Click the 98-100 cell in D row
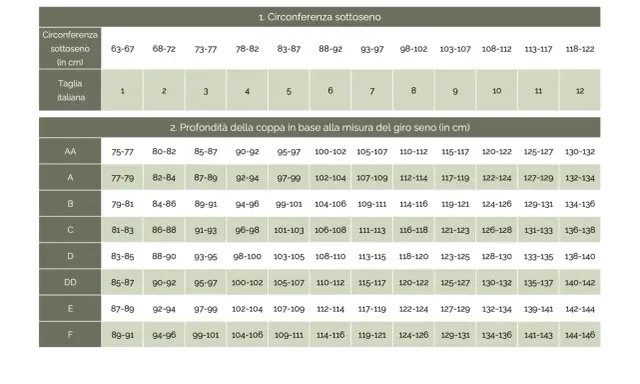 pyautogui.click(x=247, y=256)
